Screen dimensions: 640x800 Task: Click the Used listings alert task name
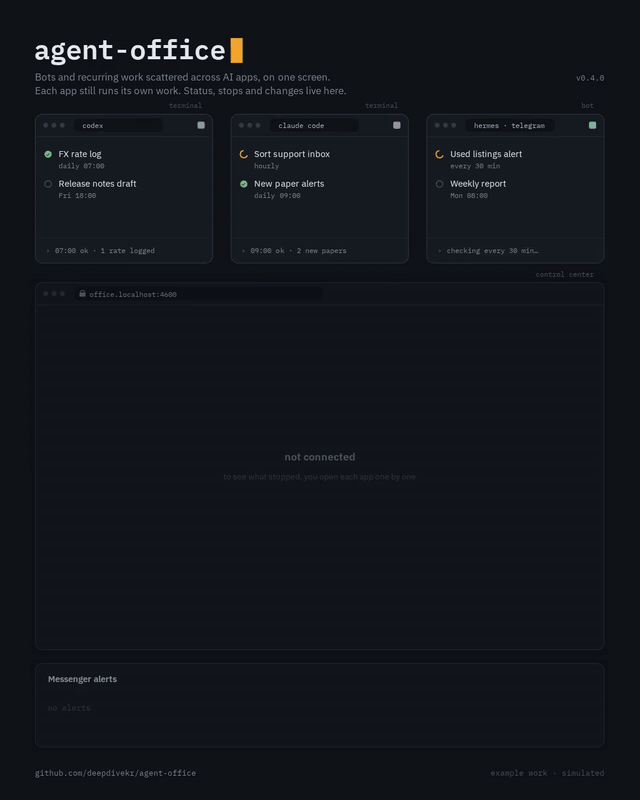click(x=486, y=154)
